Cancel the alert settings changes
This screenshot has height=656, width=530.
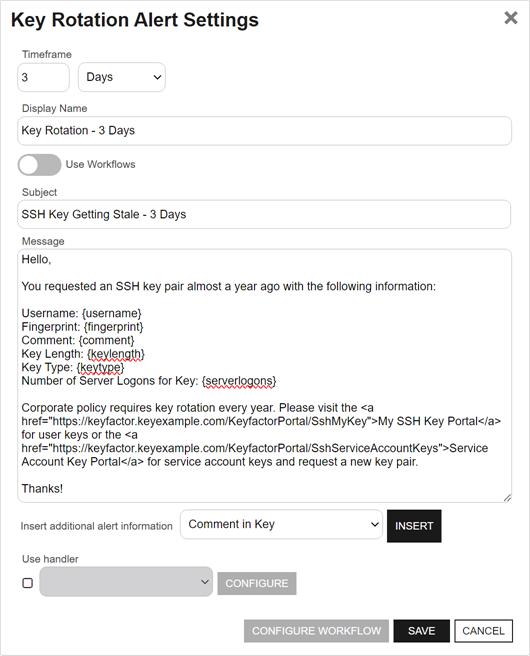click(484, 631)
